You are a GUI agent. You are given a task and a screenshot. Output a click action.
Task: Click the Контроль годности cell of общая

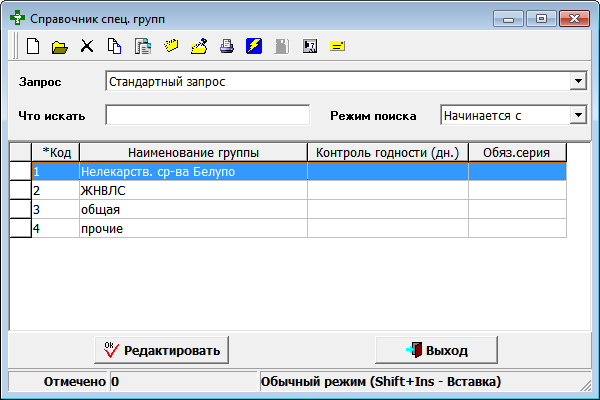pyautogui.click(x=388, y=209)
